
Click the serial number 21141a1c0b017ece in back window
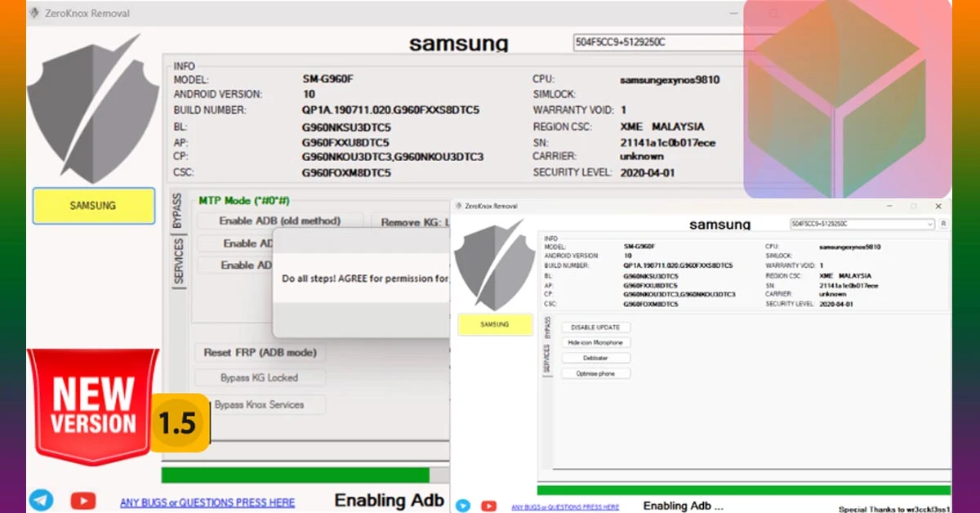668,142
